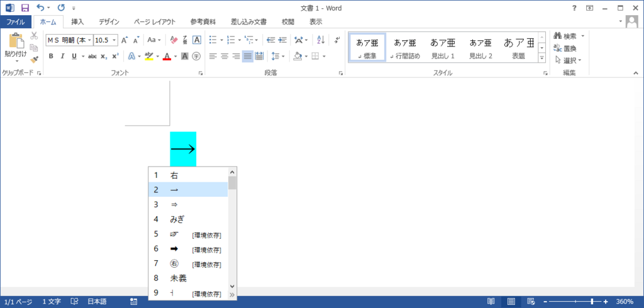Apply the 見出し 1 style
Viewport: 644px width, 308px height.
click(x=443, y=48)
